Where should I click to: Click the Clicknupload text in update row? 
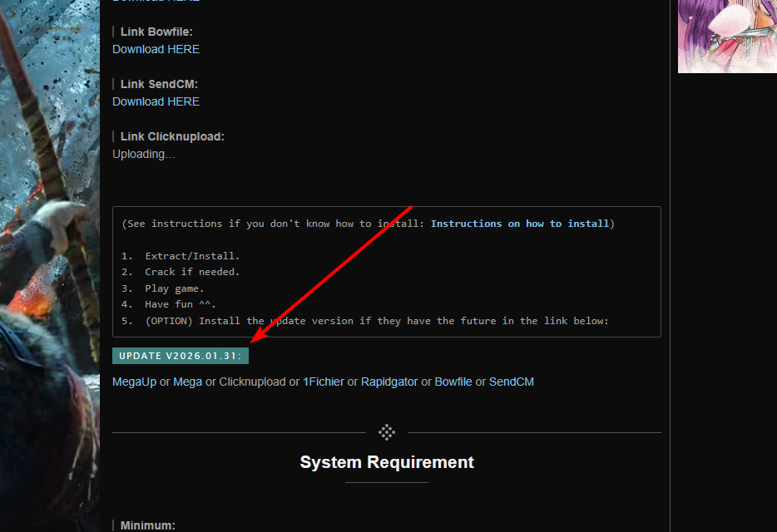[x=252, y=382]
